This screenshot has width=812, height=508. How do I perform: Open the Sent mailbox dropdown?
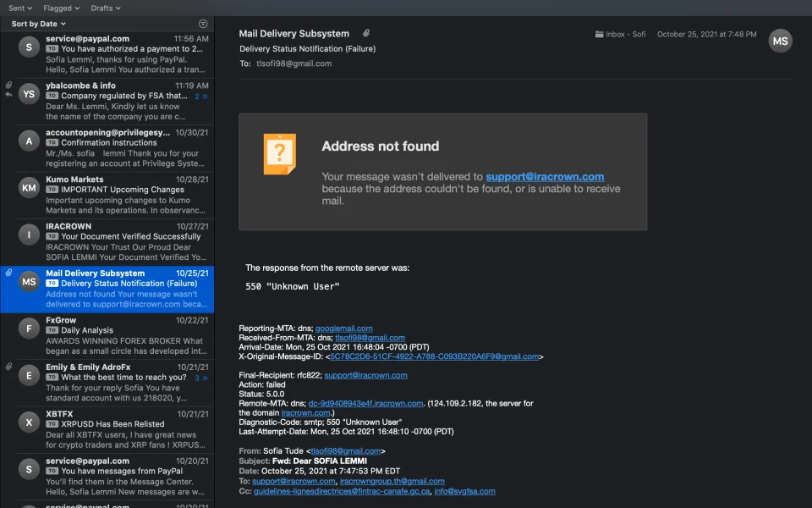[20, 8]
